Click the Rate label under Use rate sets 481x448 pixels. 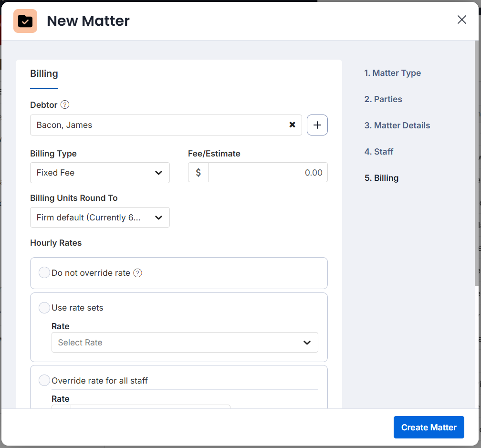click(x=61, y=326)
